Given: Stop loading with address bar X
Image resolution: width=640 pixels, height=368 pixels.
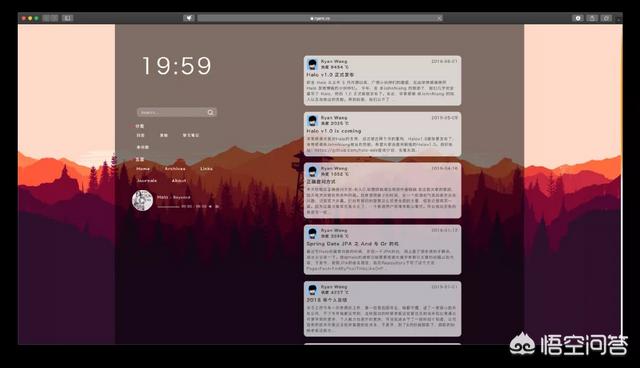Looking at the screenshot, I should 439,18.
